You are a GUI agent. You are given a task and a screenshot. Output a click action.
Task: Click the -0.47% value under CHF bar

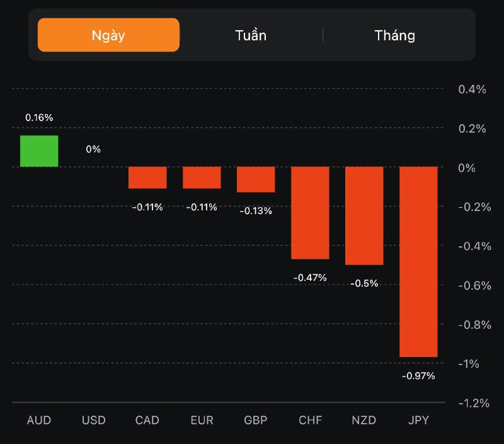click(310, 277)
